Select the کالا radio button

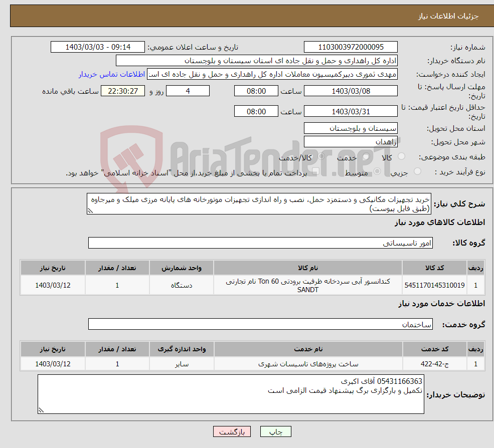(401, 156)
